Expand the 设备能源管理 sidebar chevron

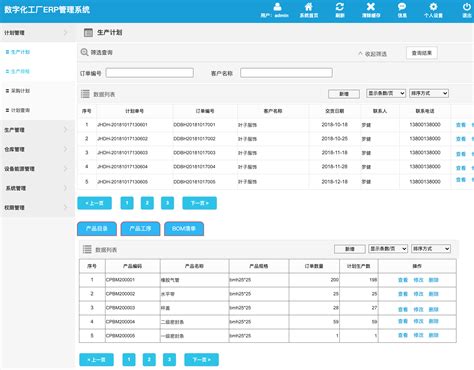tap(65, 169)
